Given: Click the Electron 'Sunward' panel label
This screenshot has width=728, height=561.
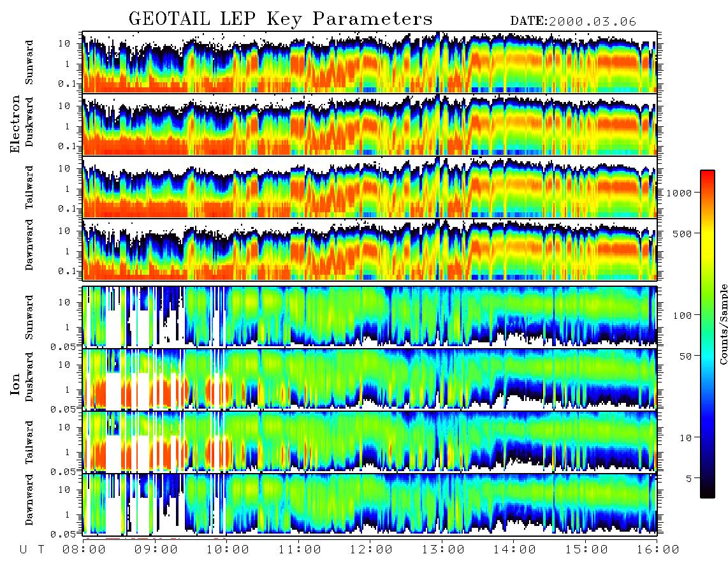Looking at the screenshot, I should (x=29, y=62).
